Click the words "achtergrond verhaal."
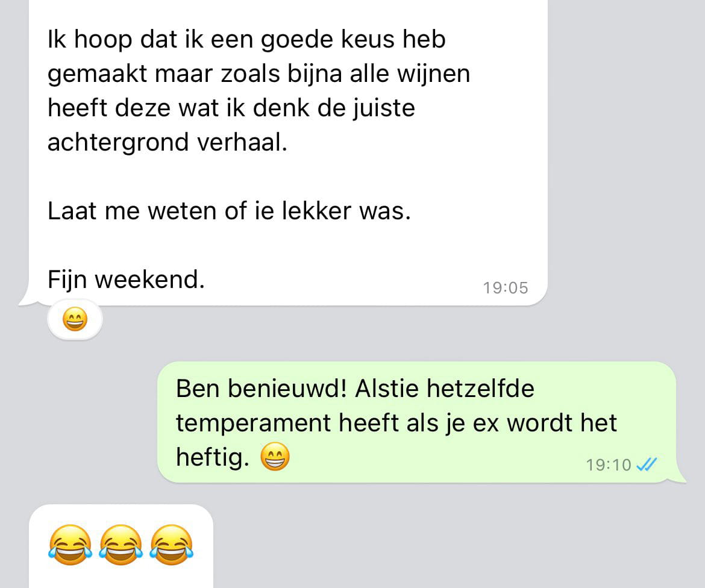The width and height of the screenshot is (705, 588). tap(168, 142)
